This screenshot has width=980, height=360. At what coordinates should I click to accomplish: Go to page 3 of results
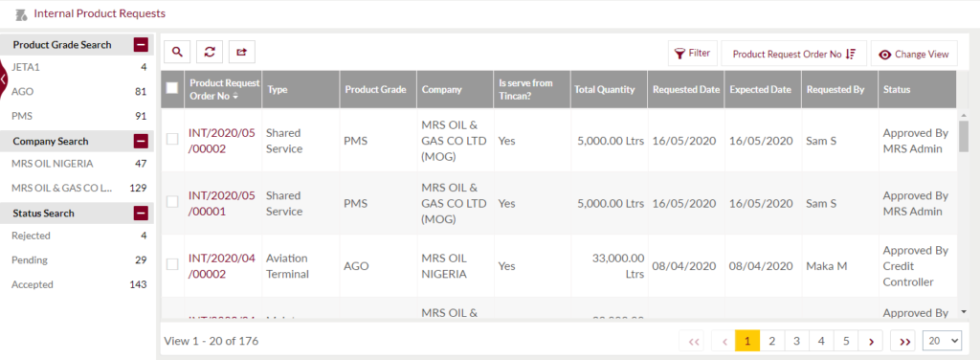coord(796,341)
